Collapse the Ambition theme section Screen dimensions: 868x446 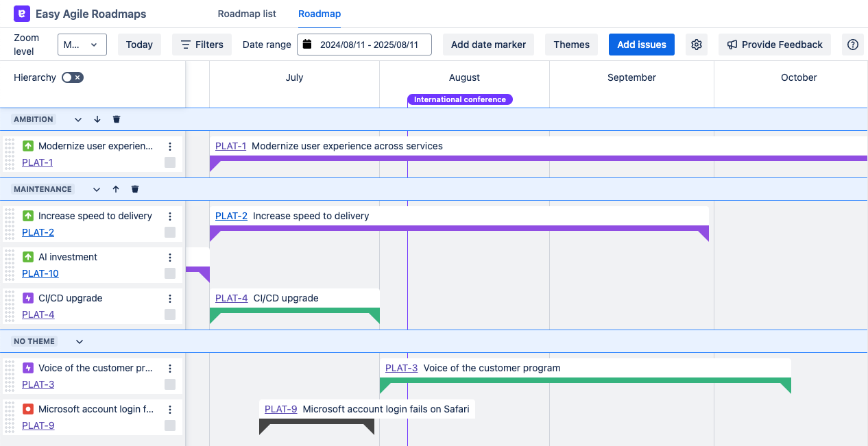78,119
